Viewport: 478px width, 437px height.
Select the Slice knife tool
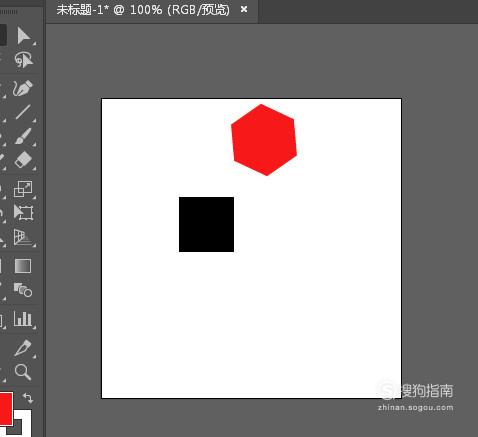23,348
